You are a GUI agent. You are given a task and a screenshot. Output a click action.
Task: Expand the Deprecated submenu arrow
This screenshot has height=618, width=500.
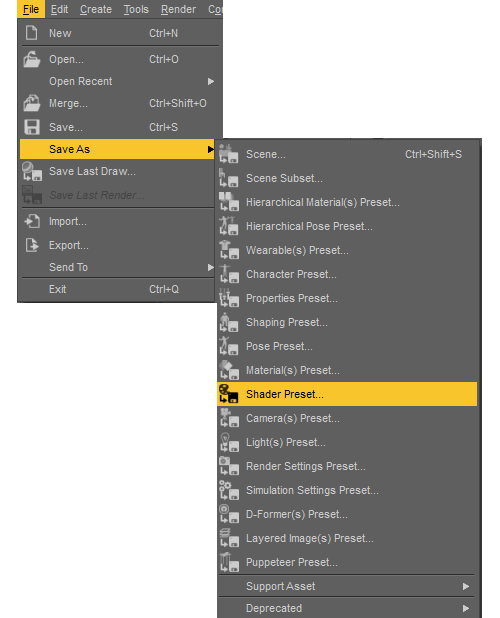pyautogui.click(x=466, y=608)
